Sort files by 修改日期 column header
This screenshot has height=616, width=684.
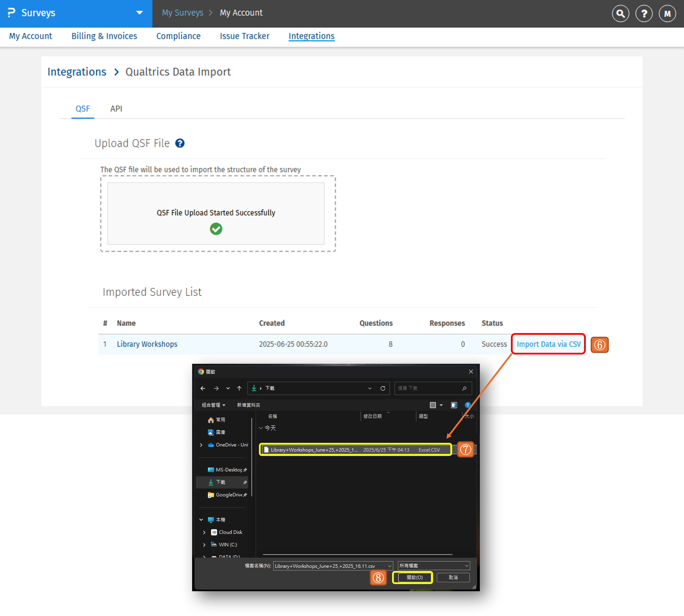click(372, 416)
